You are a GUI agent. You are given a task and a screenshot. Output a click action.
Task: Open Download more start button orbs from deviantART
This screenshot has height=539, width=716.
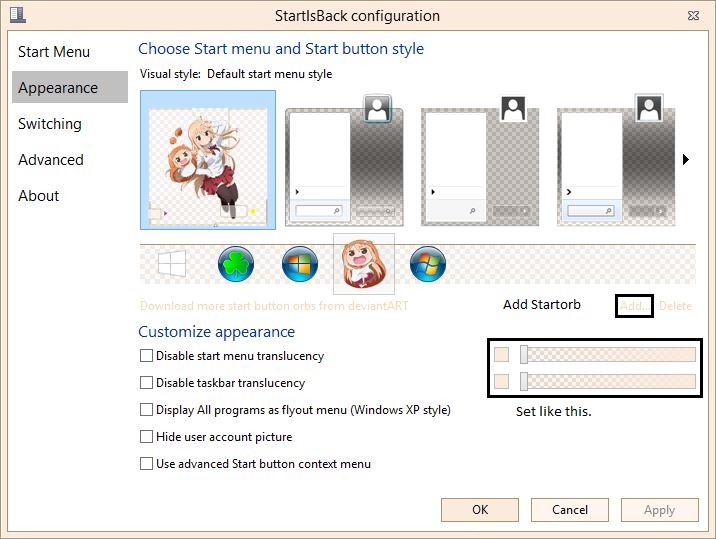pyautogui.click(x=274, y=306)
